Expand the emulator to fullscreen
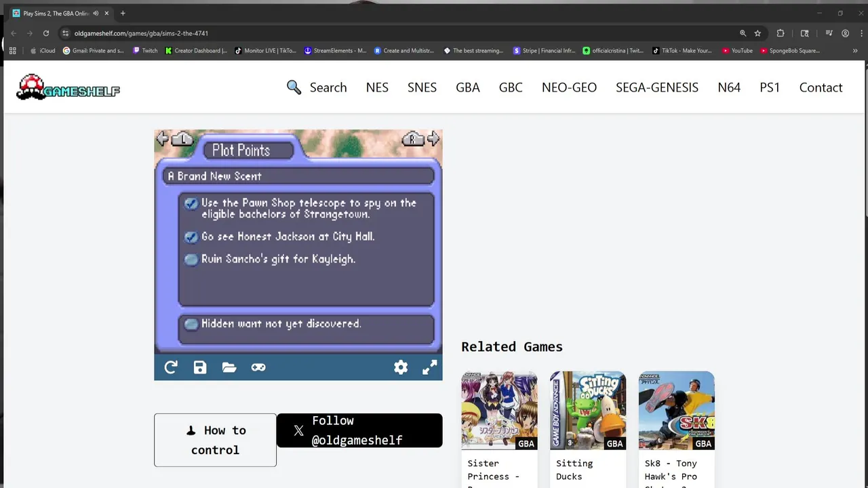This screenshot has height=488, width=868. pos(430,367)
